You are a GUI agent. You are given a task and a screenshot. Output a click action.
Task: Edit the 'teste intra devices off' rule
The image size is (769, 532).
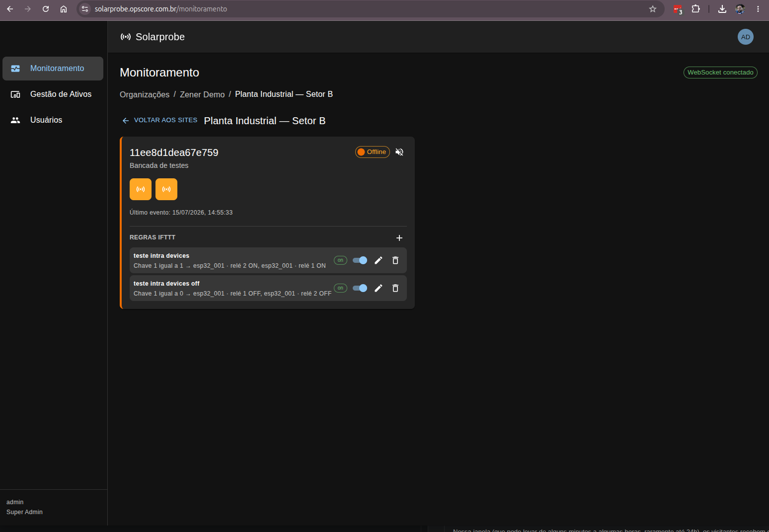pos(379,288)
